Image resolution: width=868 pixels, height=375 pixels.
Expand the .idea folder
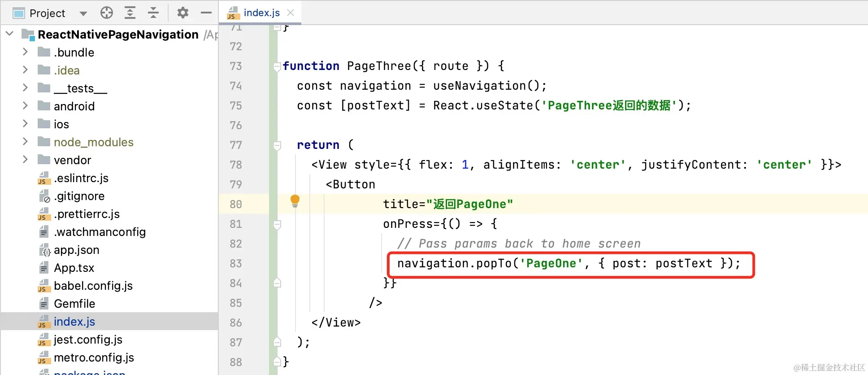pos(25,70)
